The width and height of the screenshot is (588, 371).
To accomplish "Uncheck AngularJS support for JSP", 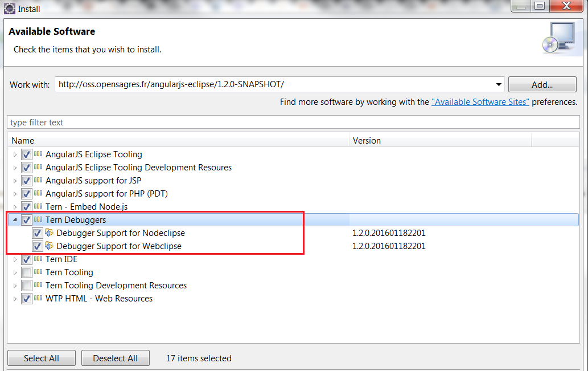I will click(26, 180).
